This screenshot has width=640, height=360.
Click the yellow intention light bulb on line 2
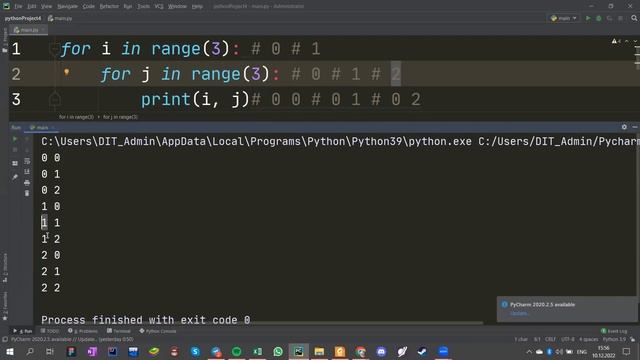point(67,73)
